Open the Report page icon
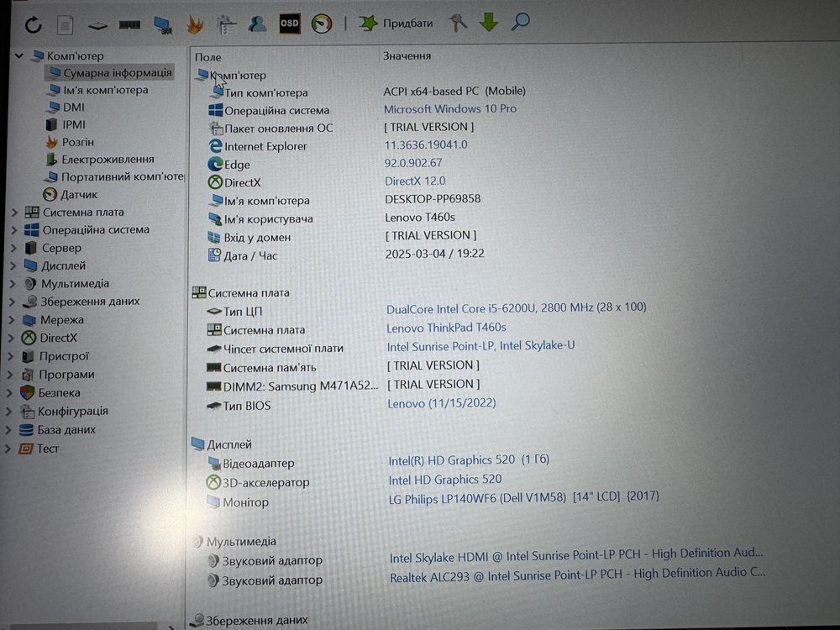This screenshot has width=840, height=630. pos(66,24)
